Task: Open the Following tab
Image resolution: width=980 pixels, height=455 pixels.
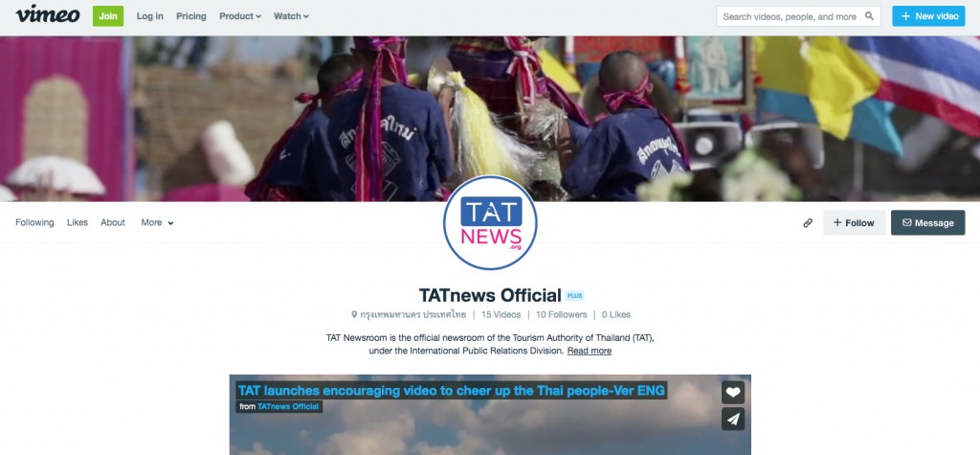Action: tap(34, 222)
